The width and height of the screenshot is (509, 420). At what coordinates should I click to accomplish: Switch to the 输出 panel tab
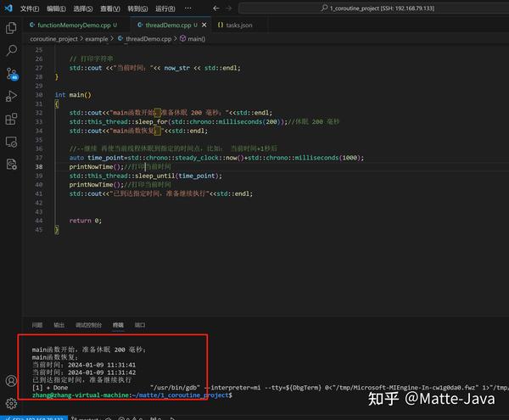pyautogui.click(x=59, y=325)
